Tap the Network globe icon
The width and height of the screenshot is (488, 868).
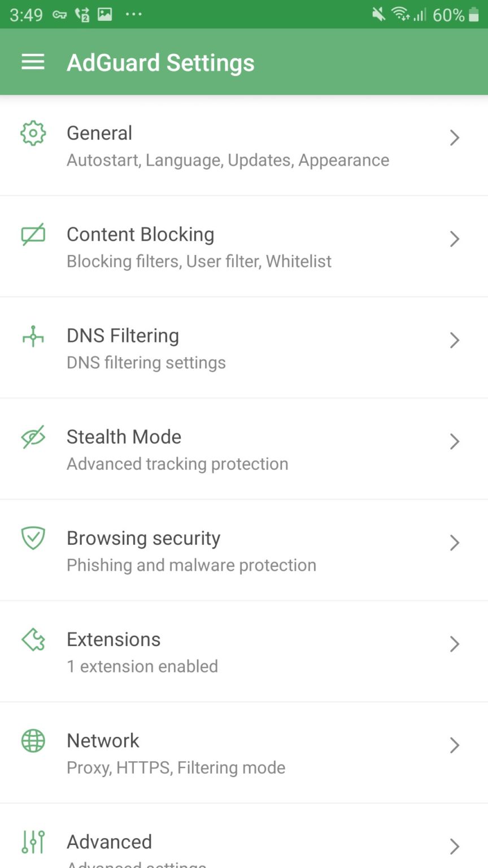point(33,741)
